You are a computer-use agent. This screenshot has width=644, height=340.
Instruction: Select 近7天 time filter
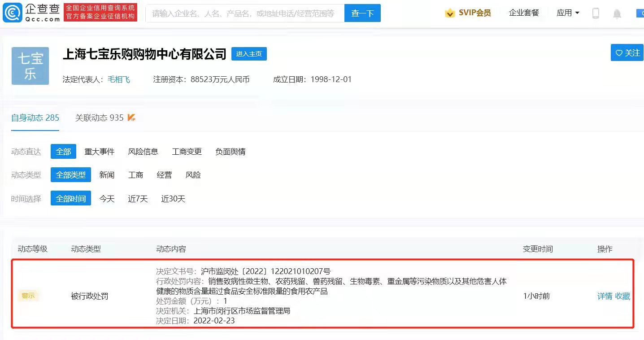138,198
